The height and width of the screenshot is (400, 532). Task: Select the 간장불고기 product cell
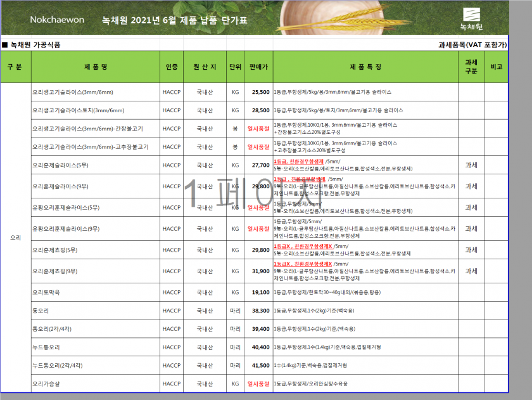(x=96, y=129)
